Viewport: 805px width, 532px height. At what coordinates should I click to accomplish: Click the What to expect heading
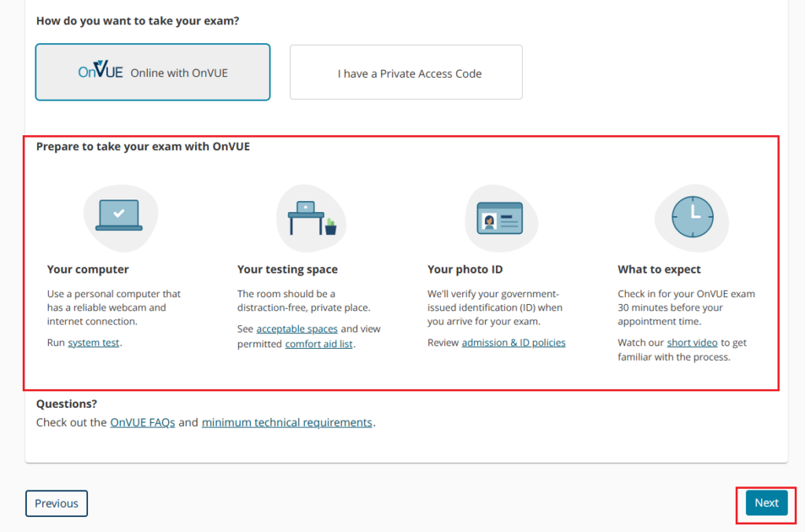660,270
